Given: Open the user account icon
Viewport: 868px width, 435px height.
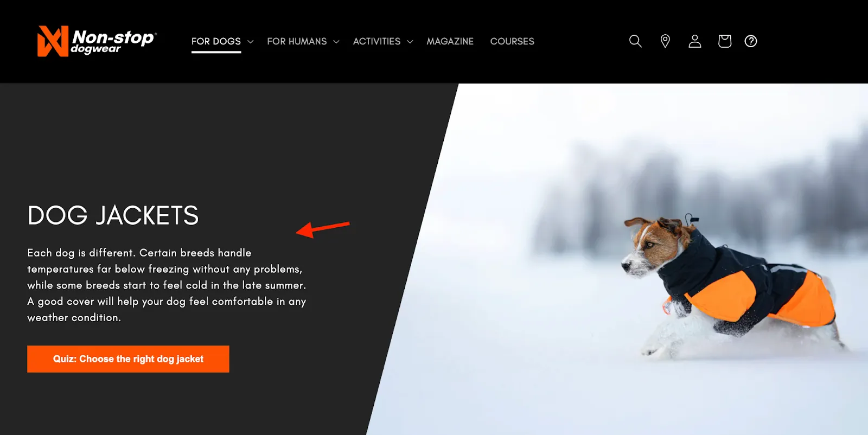Looking at the screenshot, I should 695,41.
